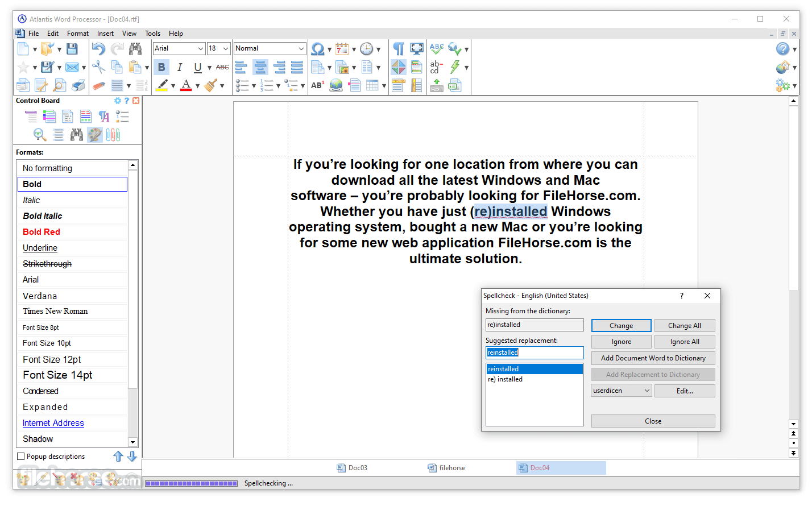This screenshot has width=812, height=506.
Task: Insert date using the calendar icon
Action: [342, 49]
